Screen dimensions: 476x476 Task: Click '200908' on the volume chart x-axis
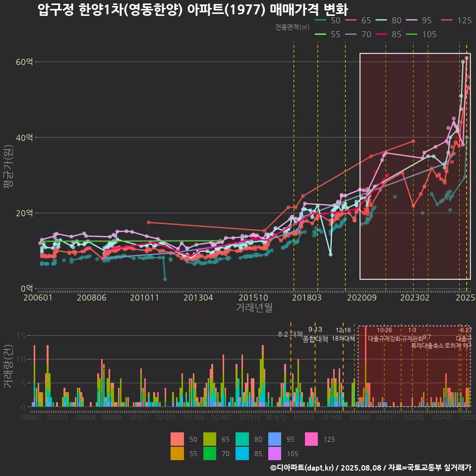pos(111,417)
